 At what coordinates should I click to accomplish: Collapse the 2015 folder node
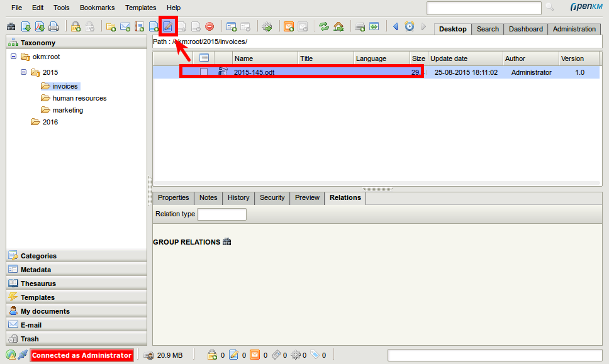(24, 72)
